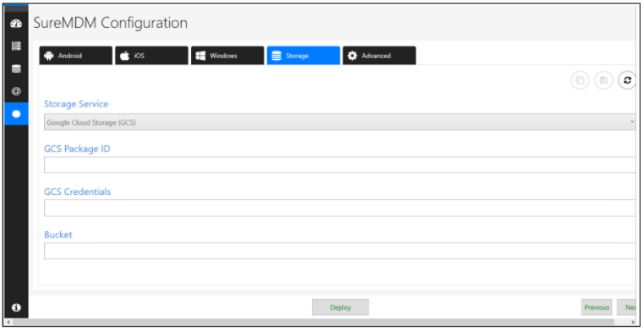Focus the GCS Credentials field
Screen dimensions: 644x330
[340, 208]
